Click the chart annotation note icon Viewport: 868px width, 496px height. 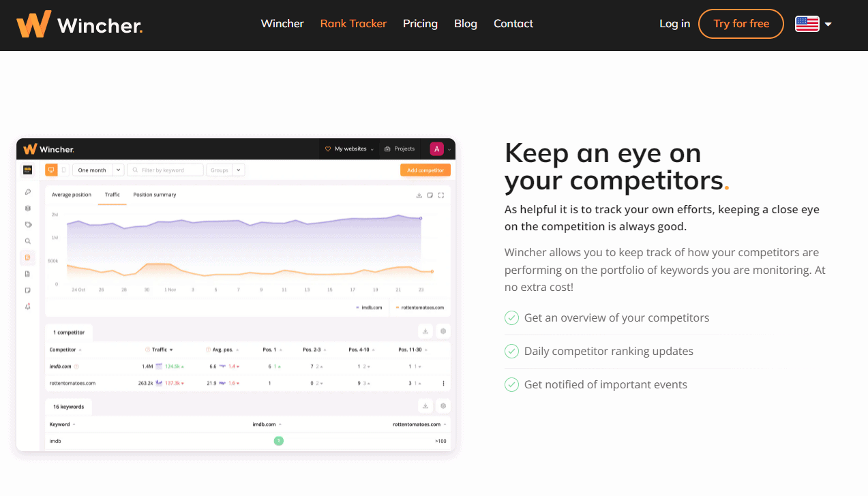coord(430,196)
